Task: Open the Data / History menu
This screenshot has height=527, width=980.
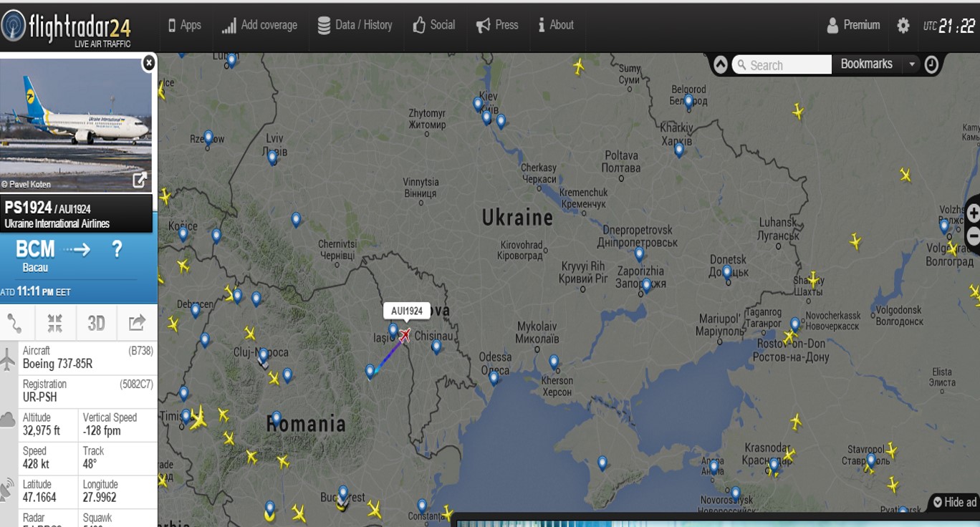Action: [x=355, y=25]
